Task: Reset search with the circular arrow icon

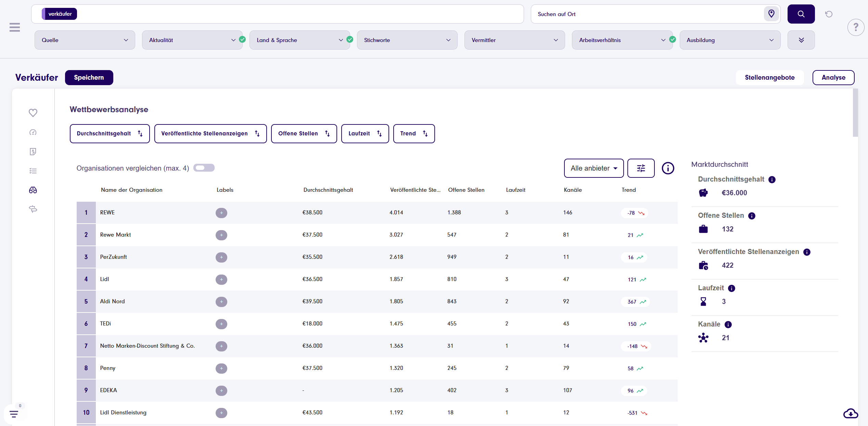Action: pos(829,14)
